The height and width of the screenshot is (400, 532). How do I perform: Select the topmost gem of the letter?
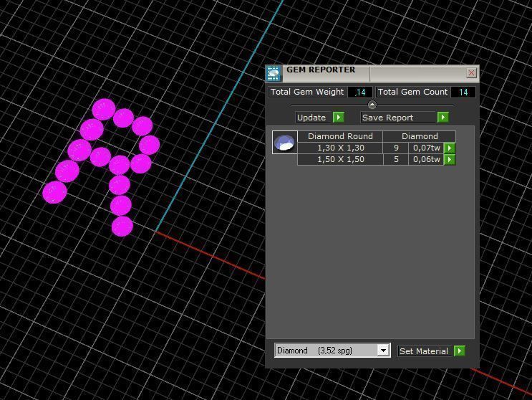104,110
